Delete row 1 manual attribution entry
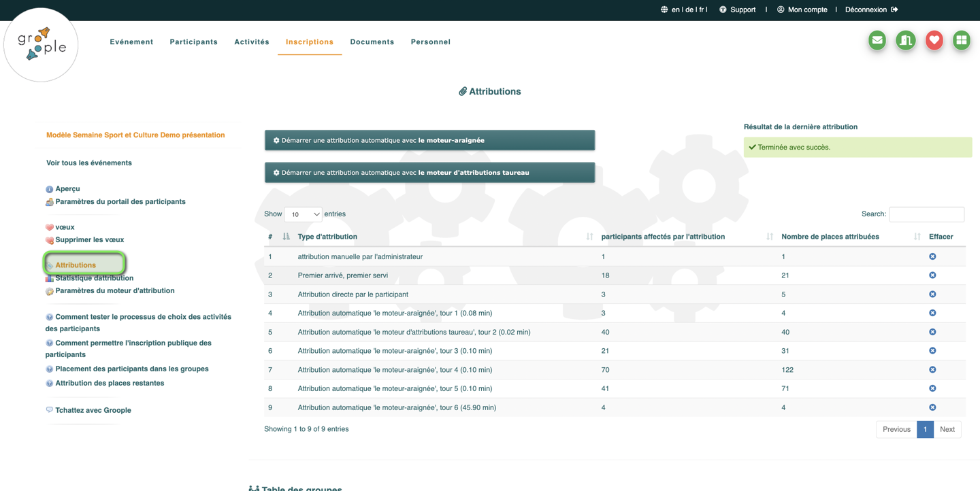The height and width of the screenshot is (491, 980). [x=932, y=256]
